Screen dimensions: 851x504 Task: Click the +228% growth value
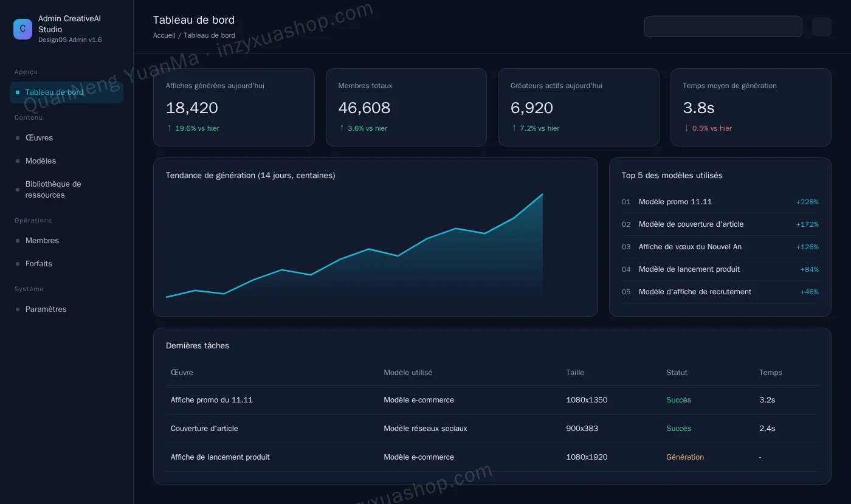[807, 202]
